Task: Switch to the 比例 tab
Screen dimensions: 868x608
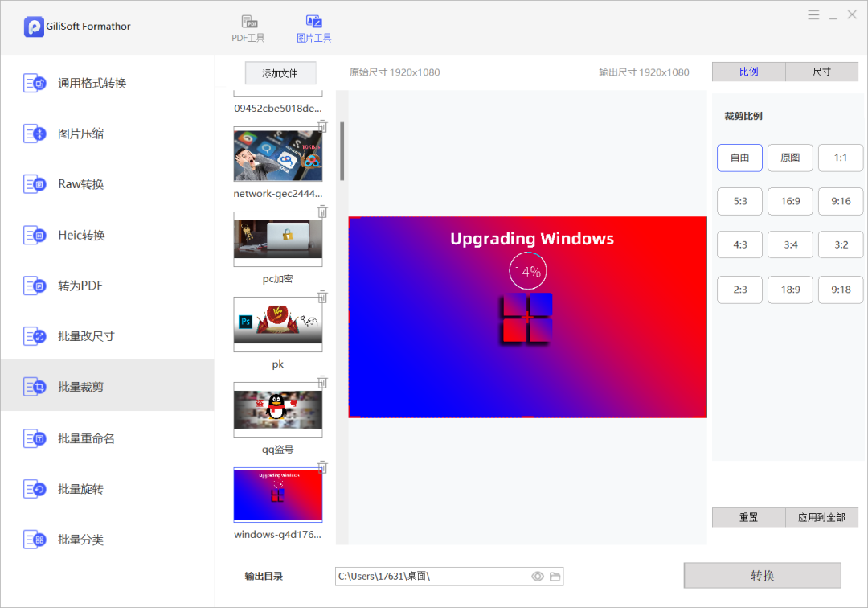Action: pyautogui.click(x=748, y=72)
